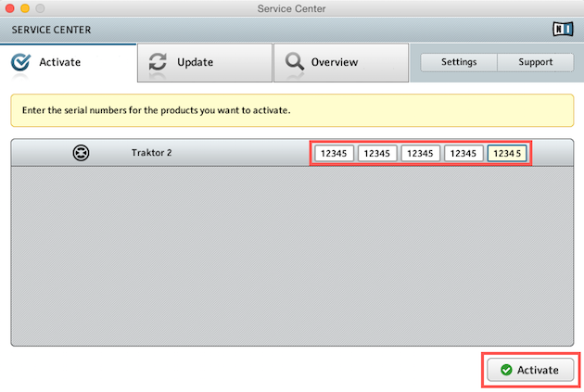Open Settings in the top right

click(x=459, y=62)
